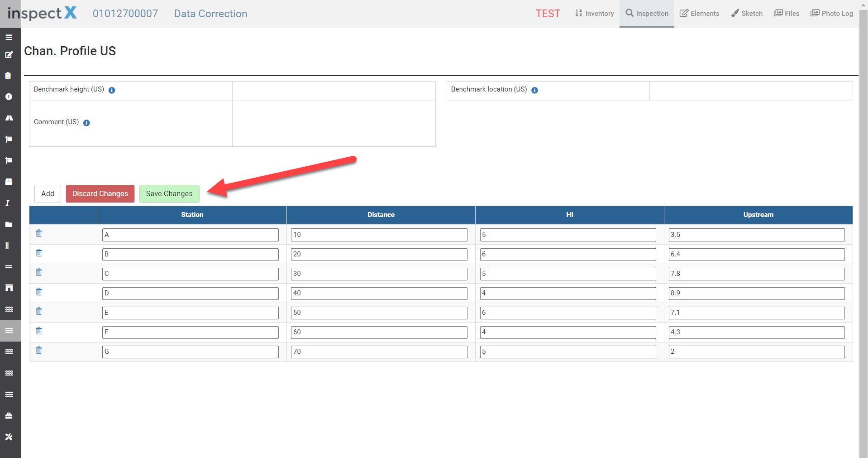Click the Station field containing A

pyautogui.click(x=191, y=235)
